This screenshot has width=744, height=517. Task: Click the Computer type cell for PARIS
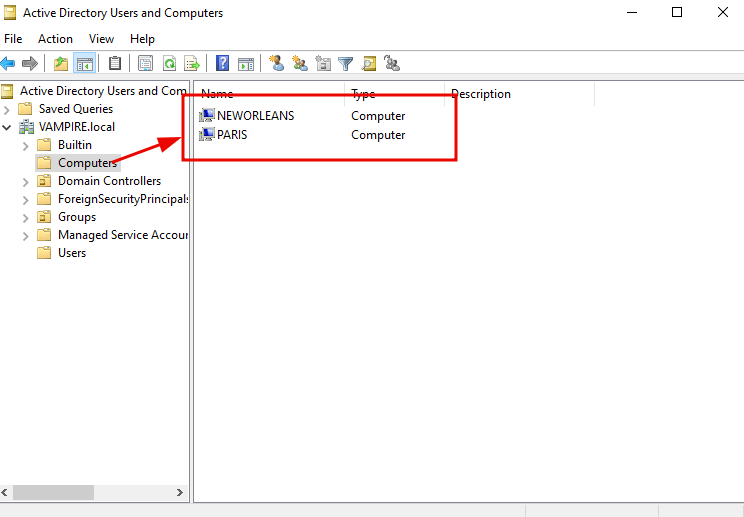pos(378,135)
